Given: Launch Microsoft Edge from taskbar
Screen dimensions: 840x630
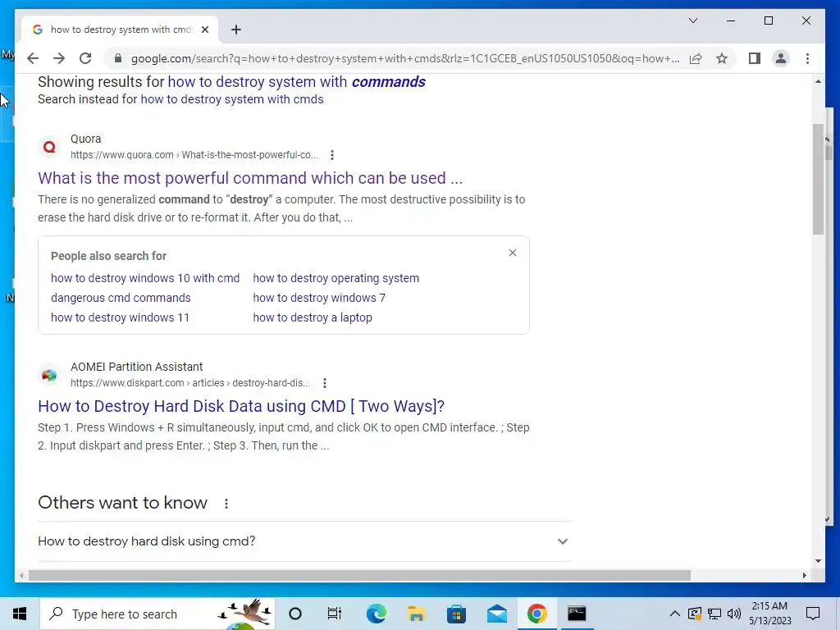Looking at the screenshot, I should click(x=376, y=614).
